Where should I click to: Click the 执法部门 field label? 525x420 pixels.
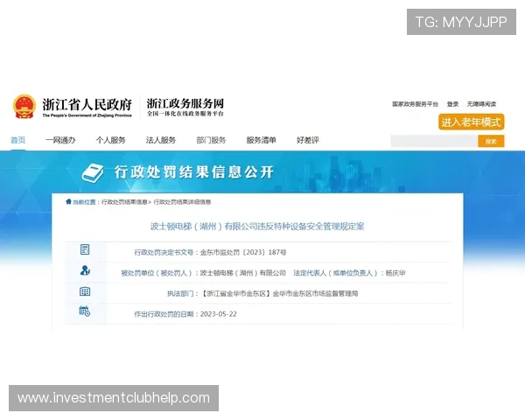(180, 294)
